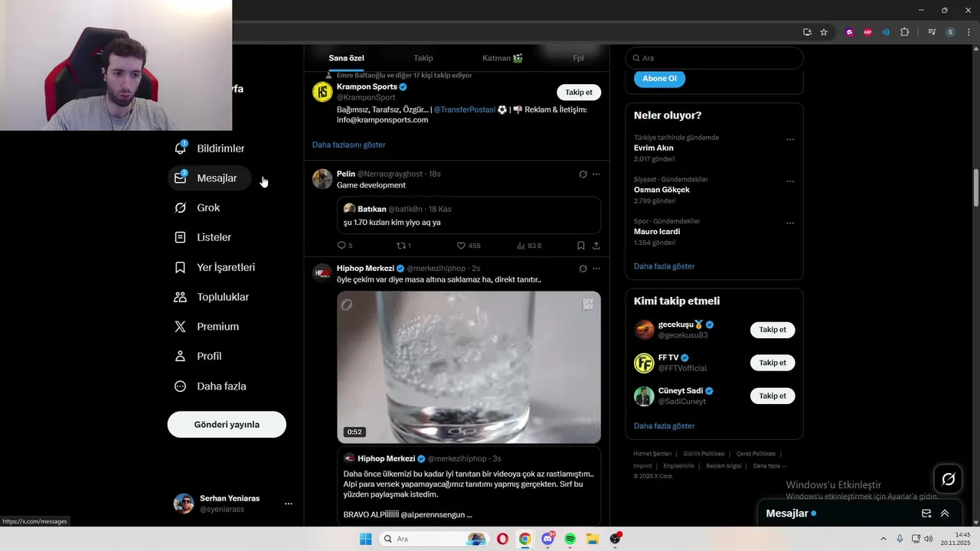The width and height of the screenshot is (980, 551).
Task: Open options for Mauro Icardi trend
Action: (790, 223)
